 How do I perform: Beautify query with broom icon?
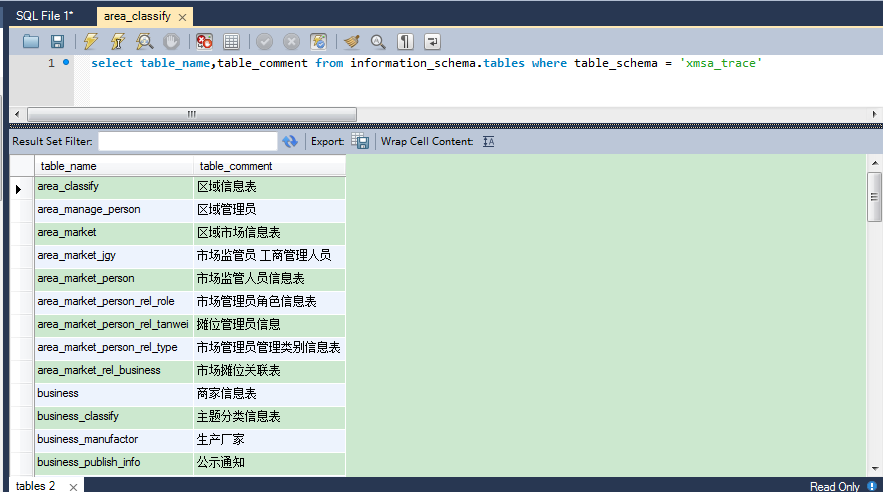(x=352, y=42)
